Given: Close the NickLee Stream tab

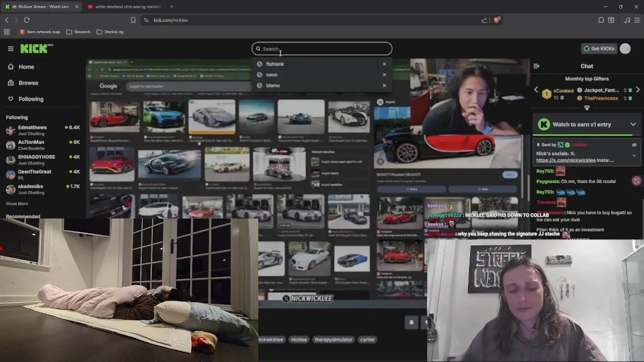Looking at the screenshot, I should (x=76, y=7).
